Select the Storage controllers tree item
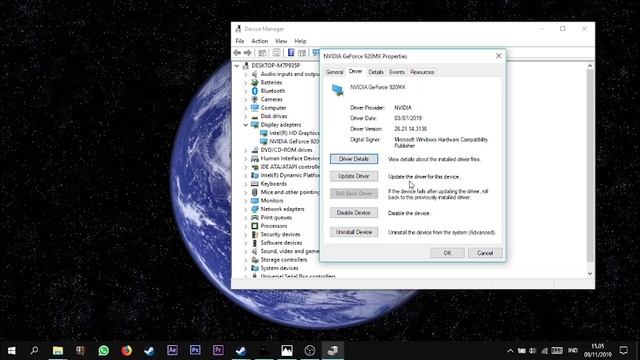 (x=284, y=260)
